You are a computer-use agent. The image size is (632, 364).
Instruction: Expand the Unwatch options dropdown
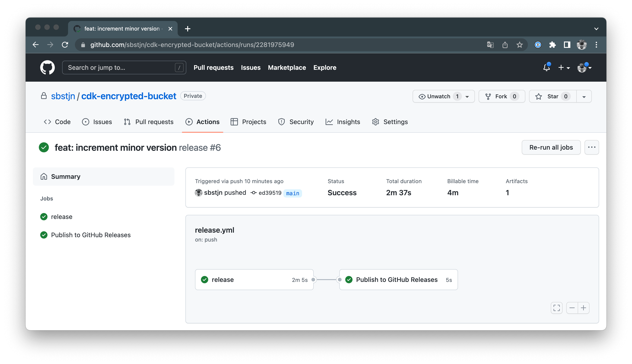pos(467,96)
